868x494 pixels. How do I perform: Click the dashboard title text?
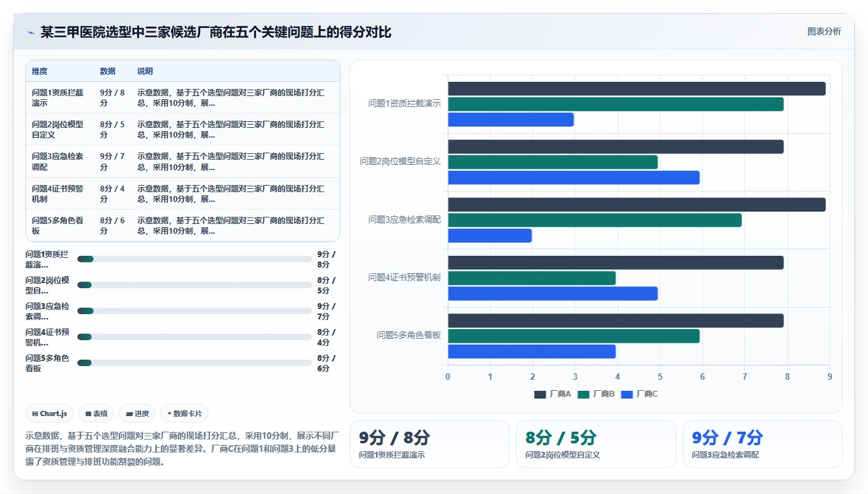216,32
